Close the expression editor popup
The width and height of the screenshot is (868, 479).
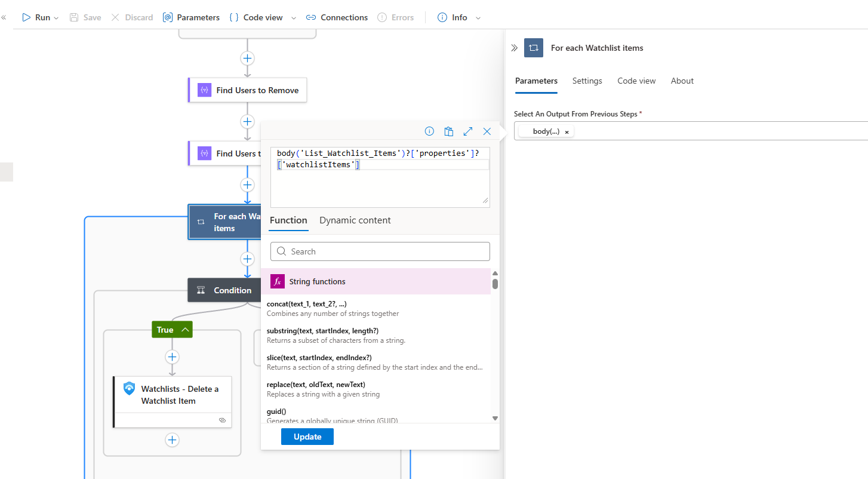tap(487, 131)
